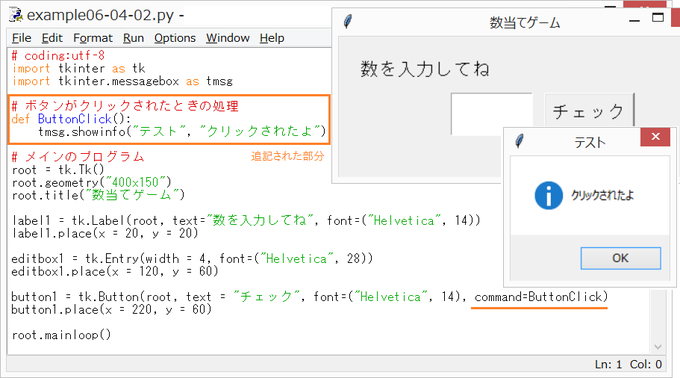Click the Python icon in IDLE title bar

click(x=16, y=15)
